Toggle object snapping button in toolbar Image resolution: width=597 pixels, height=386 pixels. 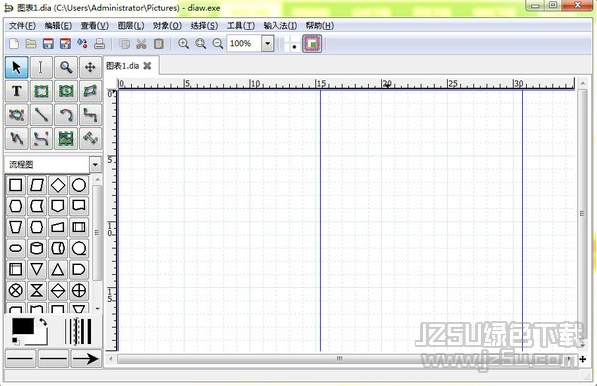(x=312, y=44)
